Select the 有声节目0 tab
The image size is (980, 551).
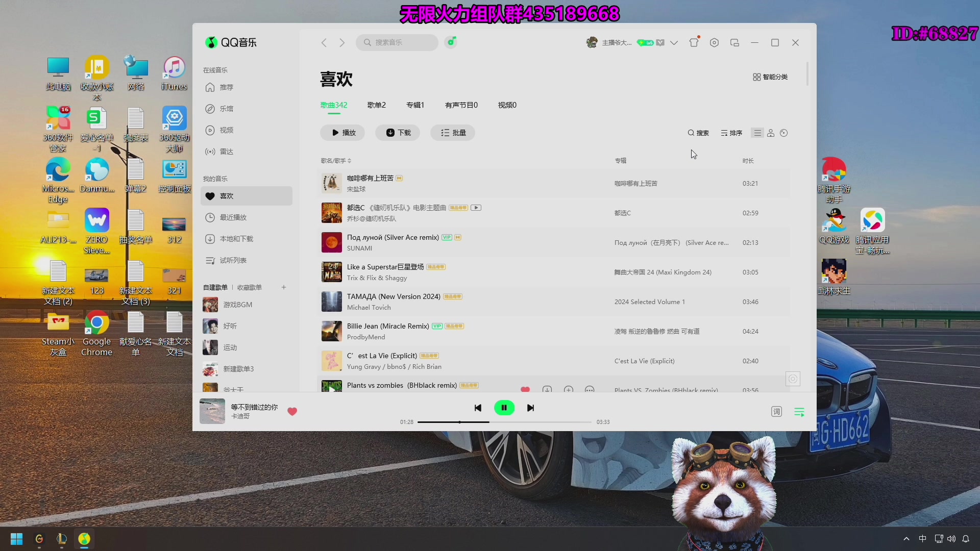click(x=461, y=105)
